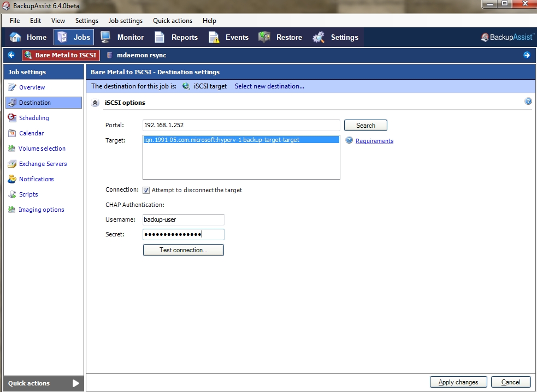Collapse the iSCSI options section

(95, 103)
